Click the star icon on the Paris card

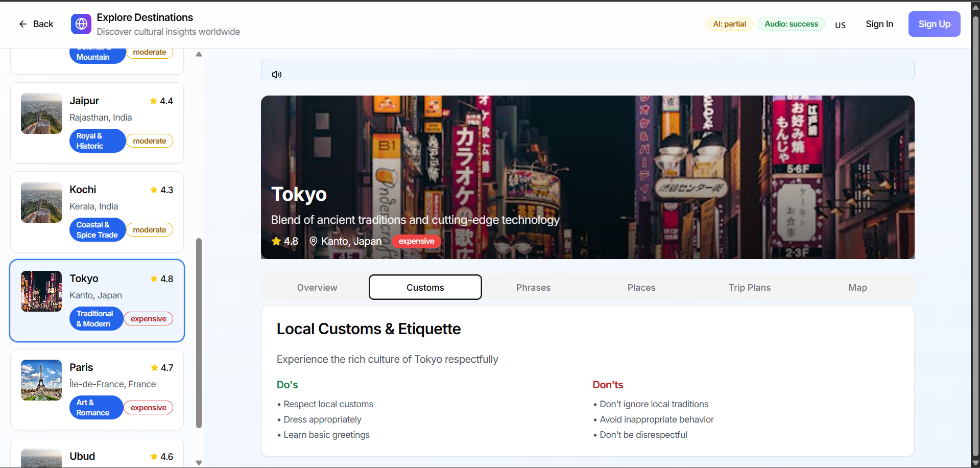(x=154, y=368)
